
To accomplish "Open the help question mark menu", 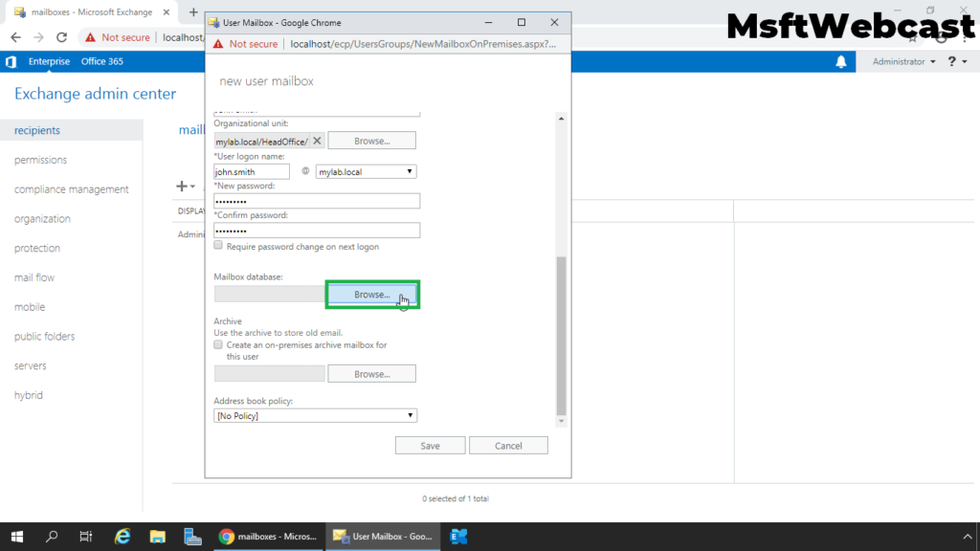I will click(x=957, y=61).
